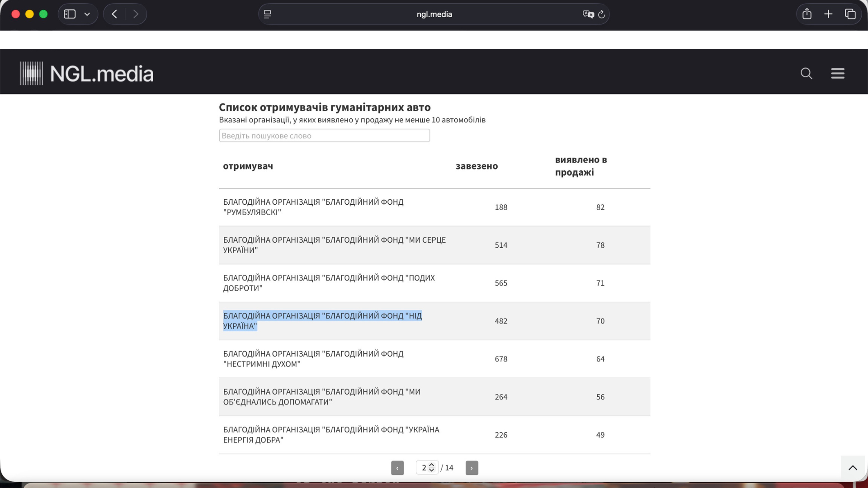Click the search keyword input field
Screen dimensions: 868x488
click(x=324, y=135)
